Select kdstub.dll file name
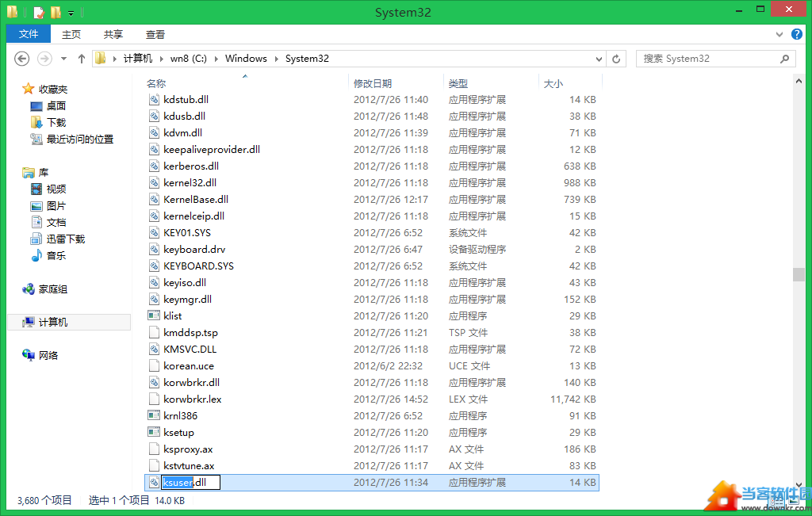Viewport: 812px width, 516px height. click(x=186, y=99)
